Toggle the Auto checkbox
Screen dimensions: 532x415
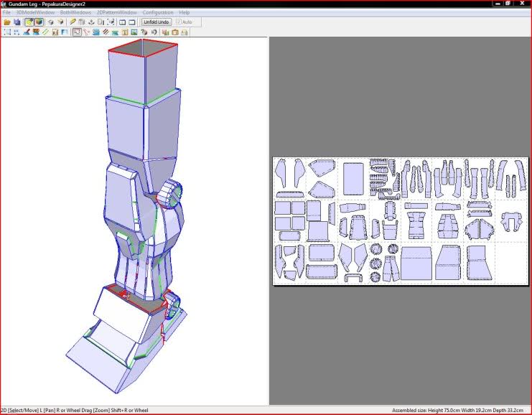178,22
